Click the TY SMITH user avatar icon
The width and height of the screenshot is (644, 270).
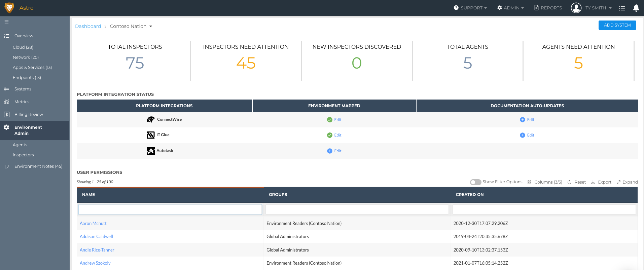576,8
